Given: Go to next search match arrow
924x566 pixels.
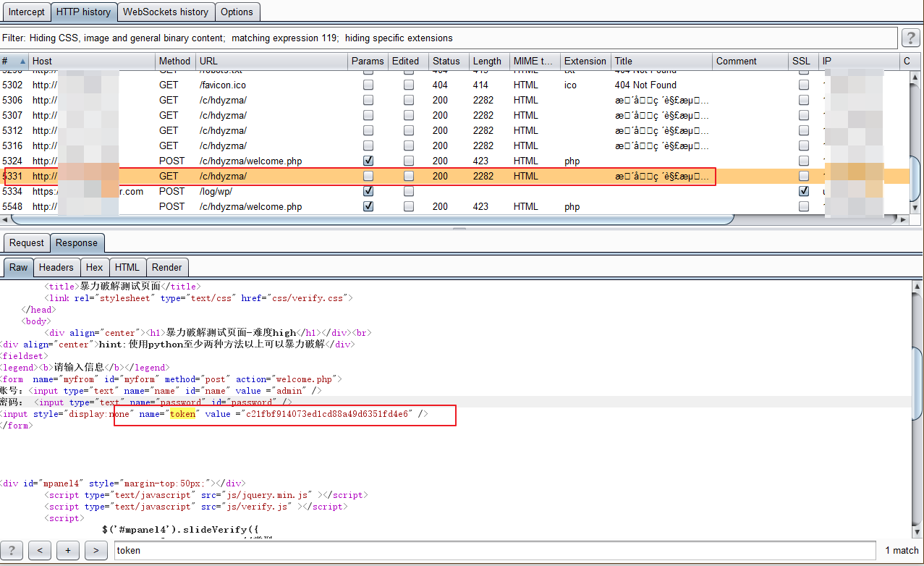Looking at the screenshot, I should point(96,550).
